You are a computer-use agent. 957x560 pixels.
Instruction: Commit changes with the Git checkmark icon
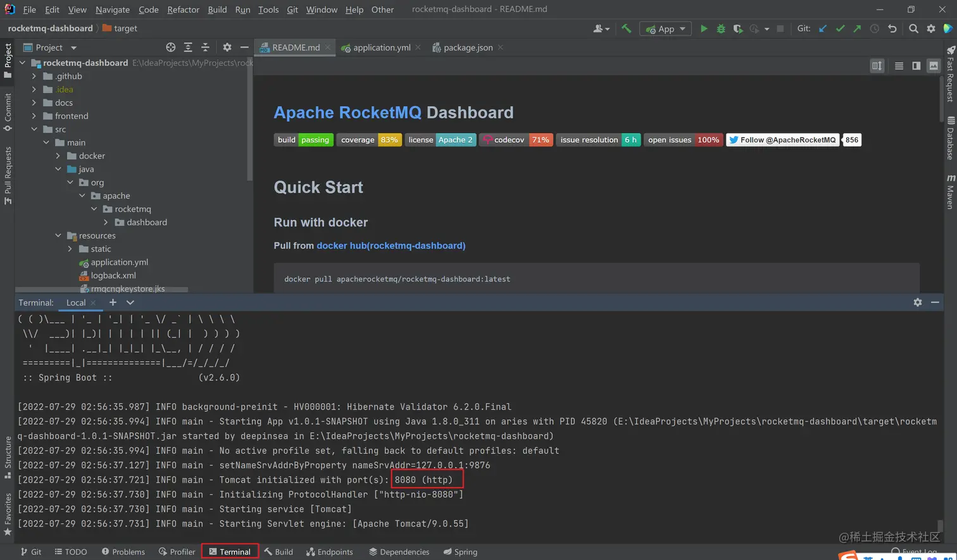[x=840, y=28]
